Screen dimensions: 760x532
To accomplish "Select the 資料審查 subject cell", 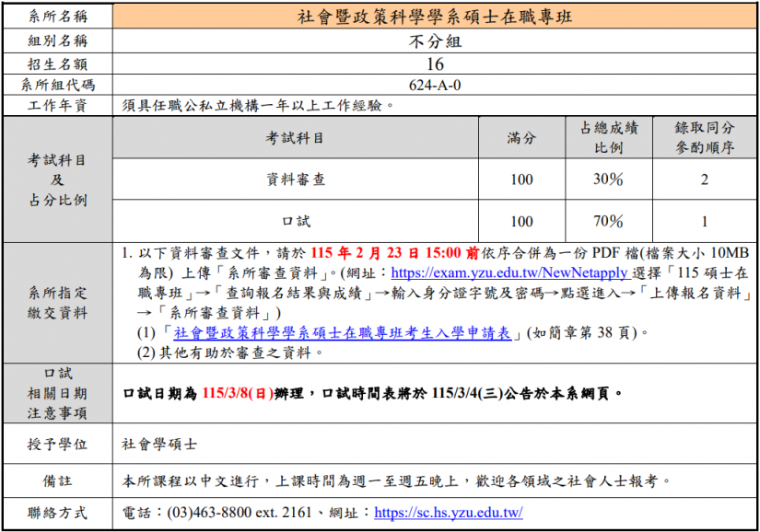I will [x=296, y=179].
